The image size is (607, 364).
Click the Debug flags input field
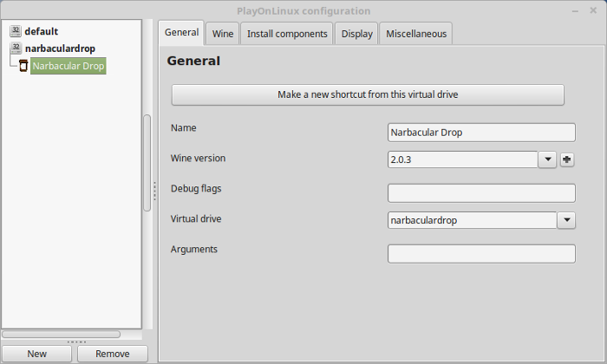point(481,193)
